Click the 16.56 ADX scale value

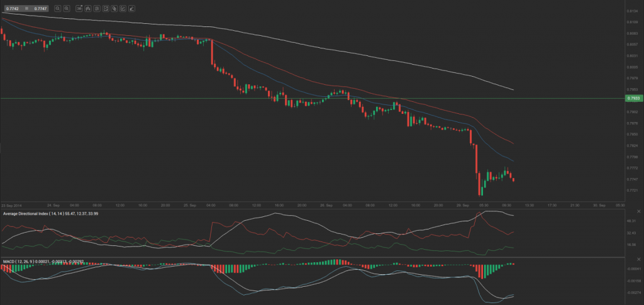click(x=631, y=244)
